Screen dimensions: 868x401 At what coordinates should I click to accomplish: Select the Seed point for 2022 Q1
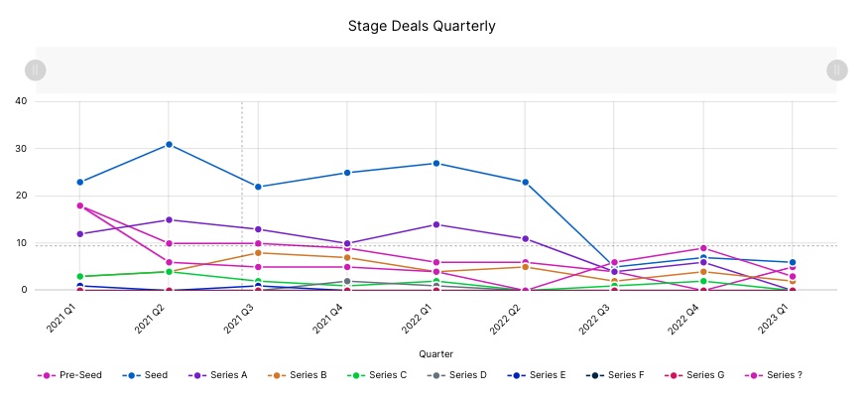435,163
